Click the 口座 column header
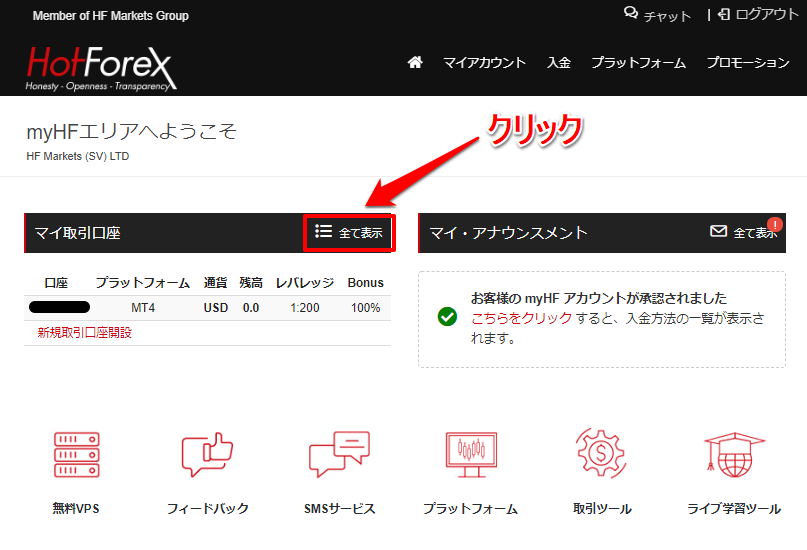The height and width of the screenshot is (550, 807). 56,283
